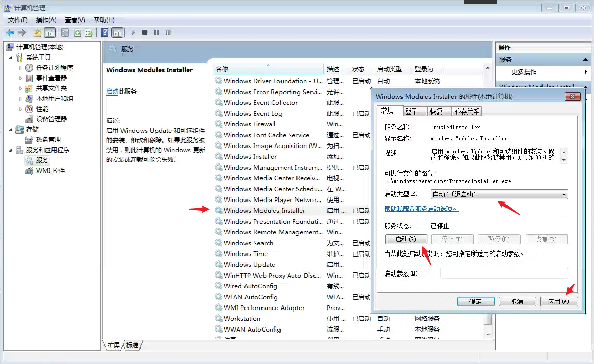The height and width of the screenshot is (364, 594).
Task: Expand the 共享文件夹 tree node
Action: pos(20,88)
